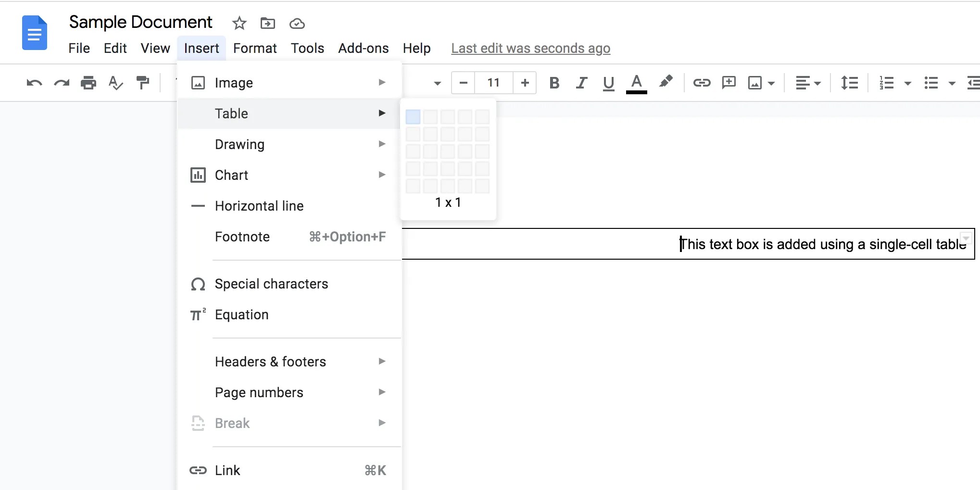Select Horizontal line from the Insert menu

point(259,206)
